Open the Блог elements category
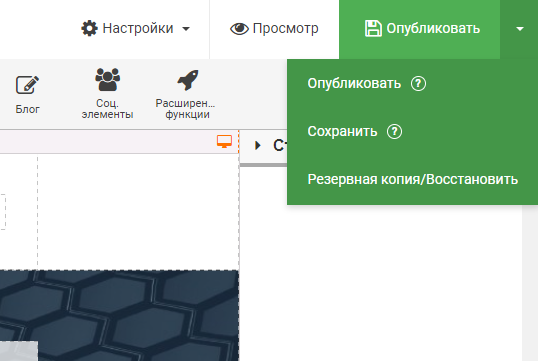This screenshot has width=538, height=361. pyautogui.click(x=27, y=94)
